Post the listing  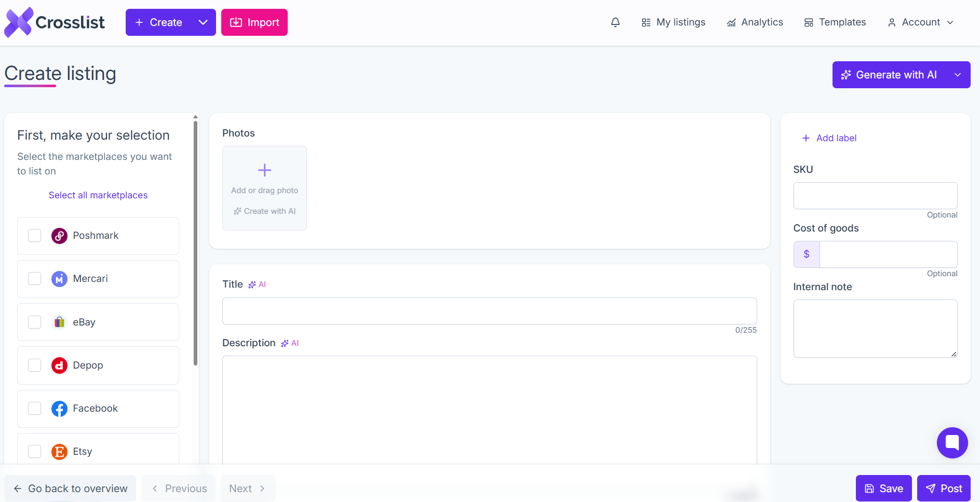point(944,489)
